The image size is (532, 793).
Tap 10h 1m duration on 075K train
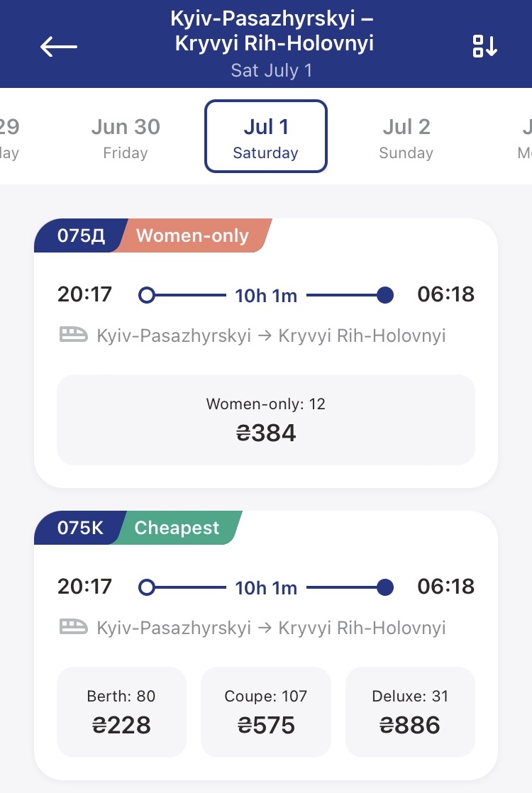pos(266,587)
